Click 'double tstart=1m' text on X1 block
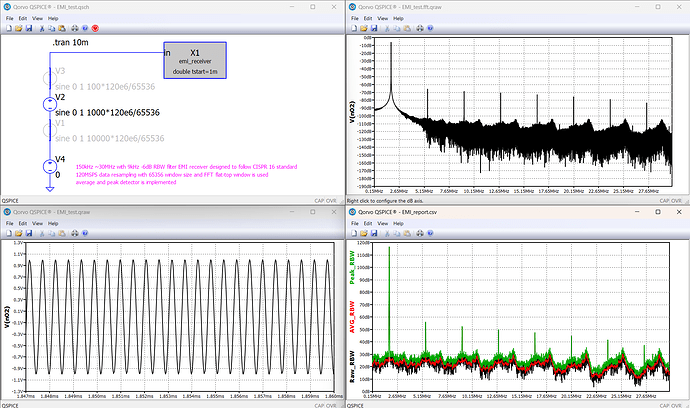This screenshot has height=408, width=690. click(x=195, y=72)
